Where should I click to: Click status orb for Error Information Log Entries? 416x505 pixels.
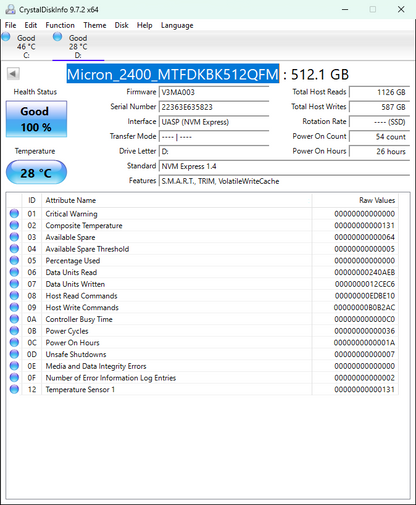[14, 377]
